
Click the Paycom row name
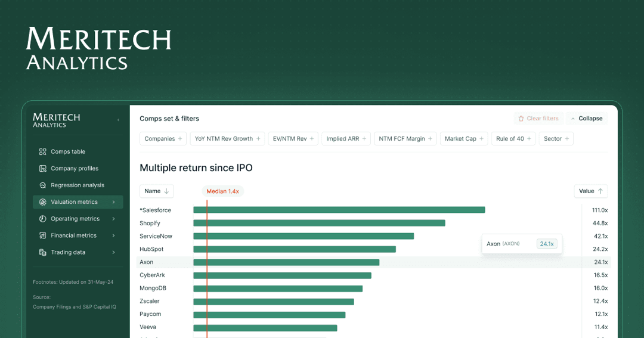pyautogui.click(x=150, y=314)
